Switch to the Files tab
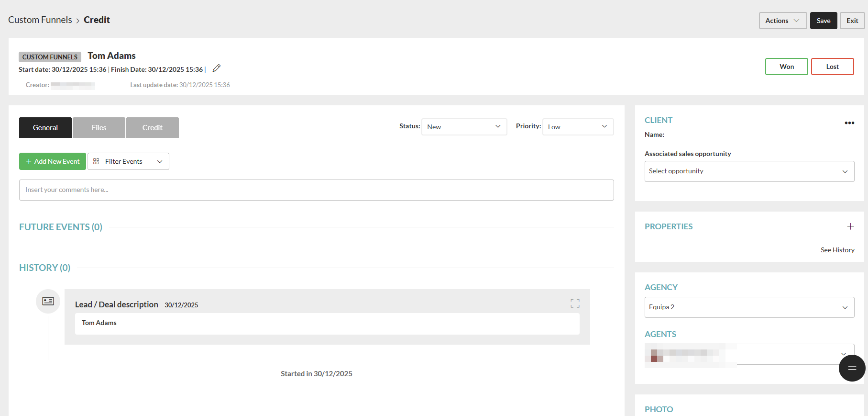868x416 pixels. [99, 128]
